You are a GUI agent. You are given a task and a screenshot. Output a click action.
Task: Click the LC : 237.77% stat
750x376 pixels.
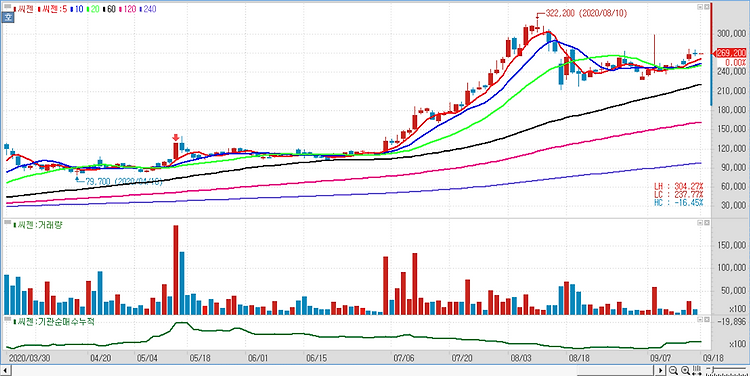pyautogui.click(x=678, y=194)
